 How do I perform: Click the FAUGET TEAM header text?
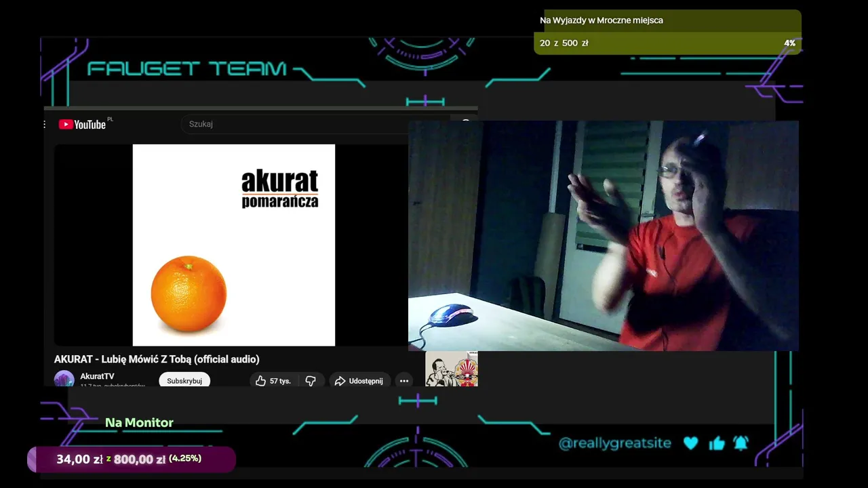click(187, 68)
